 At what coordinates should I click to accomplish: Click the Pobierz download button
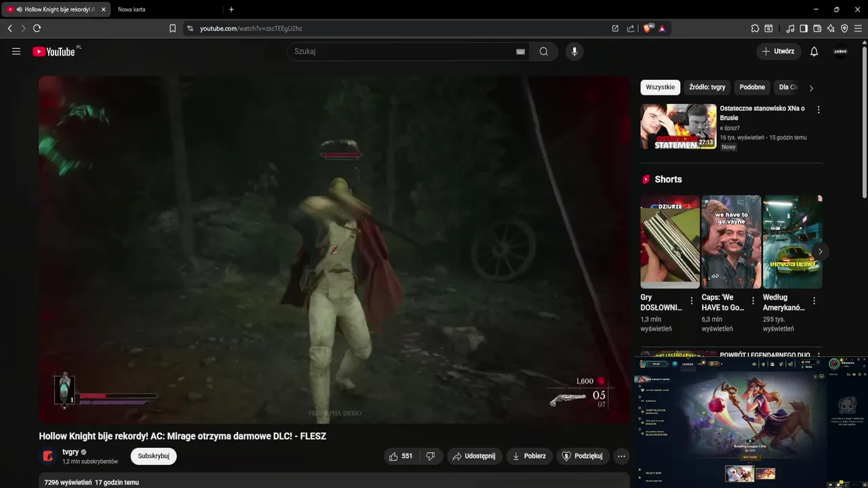[x=529, y=456]
